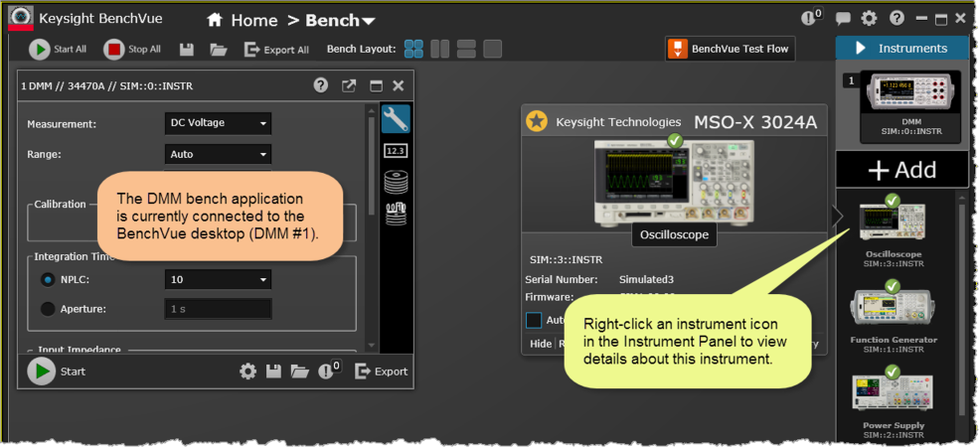Open the wrench settings tab in DMM panel
Viewport: 980px width, 448px height.
(396, 119)
